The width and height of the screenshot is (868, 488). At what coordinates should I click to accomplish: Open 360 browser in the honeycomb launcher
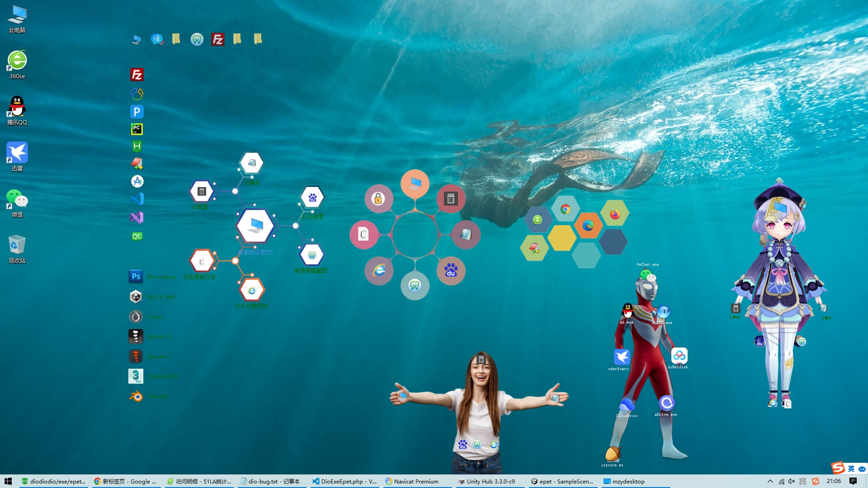[x=538, y=219]
